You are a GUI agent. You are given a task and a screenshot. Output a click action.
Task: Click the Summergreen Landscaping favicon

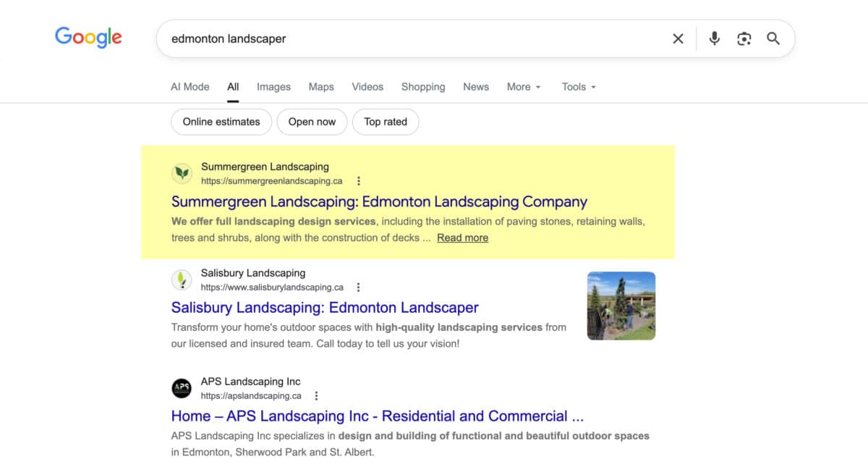(x=182, y=173)
